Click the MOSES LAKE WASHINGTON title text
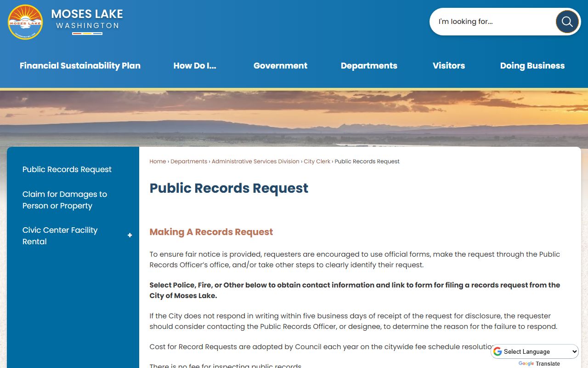Screen dimensions: 588x368 (x=87, y=19)
